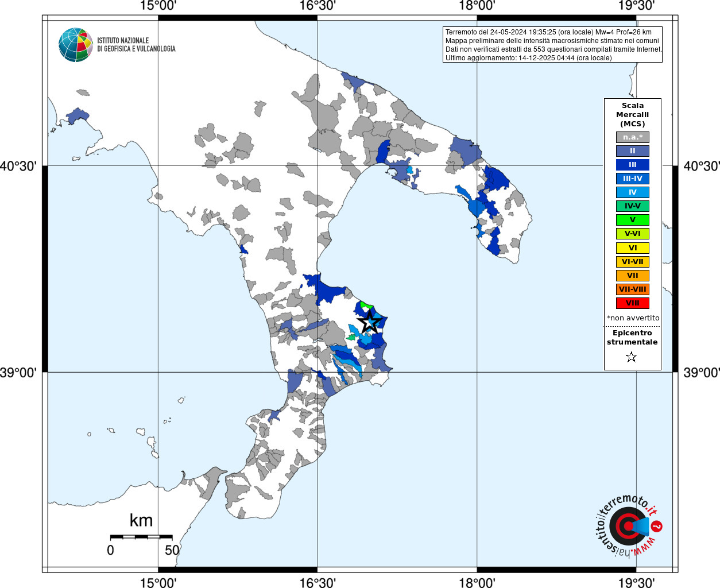
Task: Click the gray n.a.* legend swatch
Action: pos(632,137)
